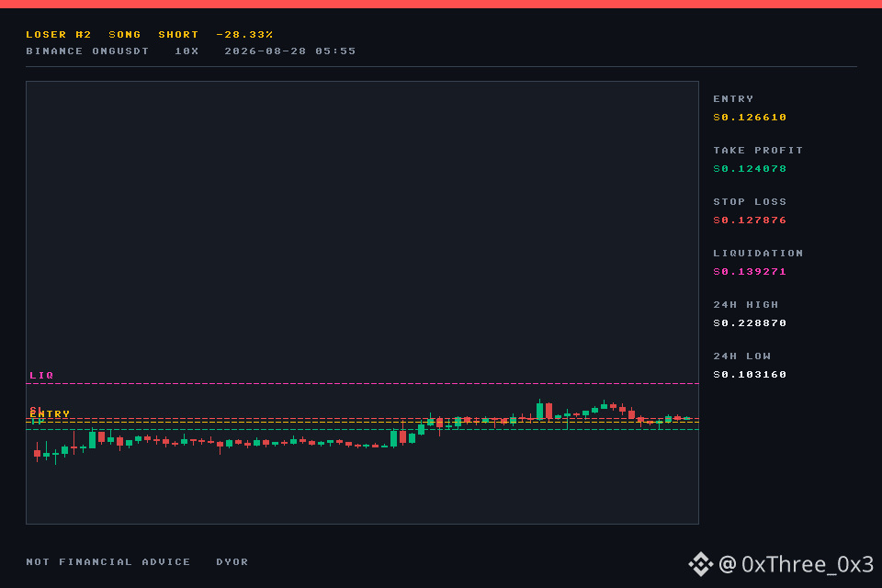The height and width of the screenshot is (588, 882).
Task: Click the stop loss value $0.127876
Action: tap(750, 220)
